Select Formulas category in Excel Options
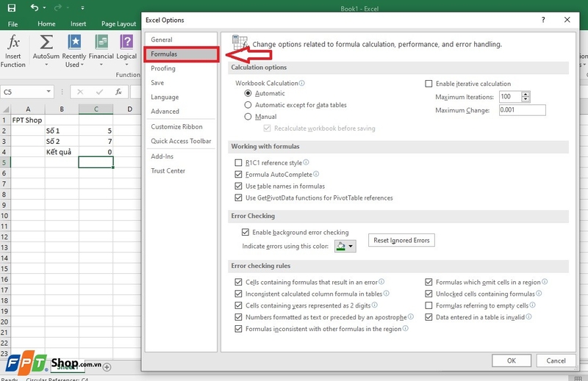This screenshot has width=588, height=381. click(x=181, y=54)
